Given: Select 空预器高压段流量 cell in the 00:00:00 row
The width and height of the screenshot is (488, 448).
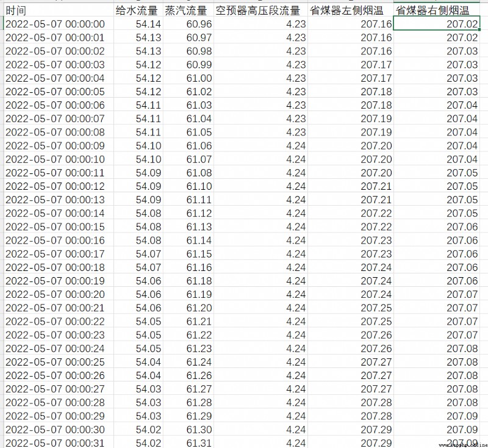Looking at the screenshot, I should [x=261, y=24].
